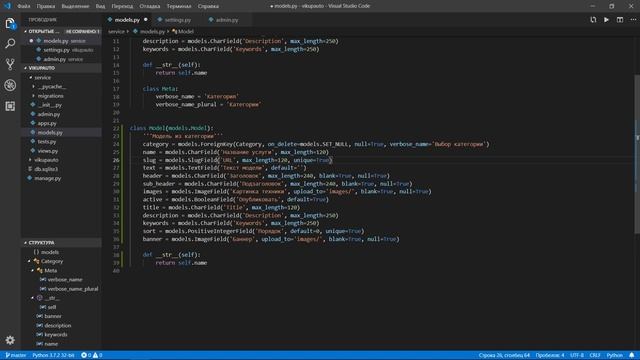640x360 pixels.
Task: Open the Отладка menu
Action: [149, 6]
